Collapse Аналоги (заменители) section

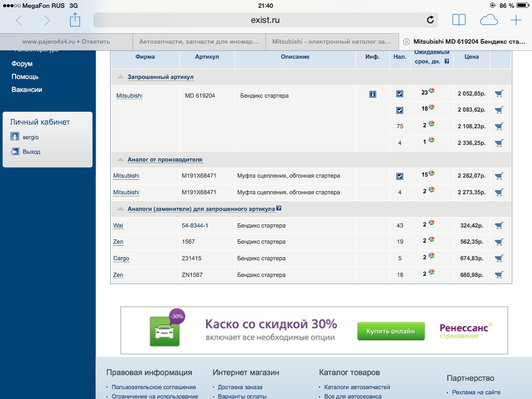(x=120, y=209)
